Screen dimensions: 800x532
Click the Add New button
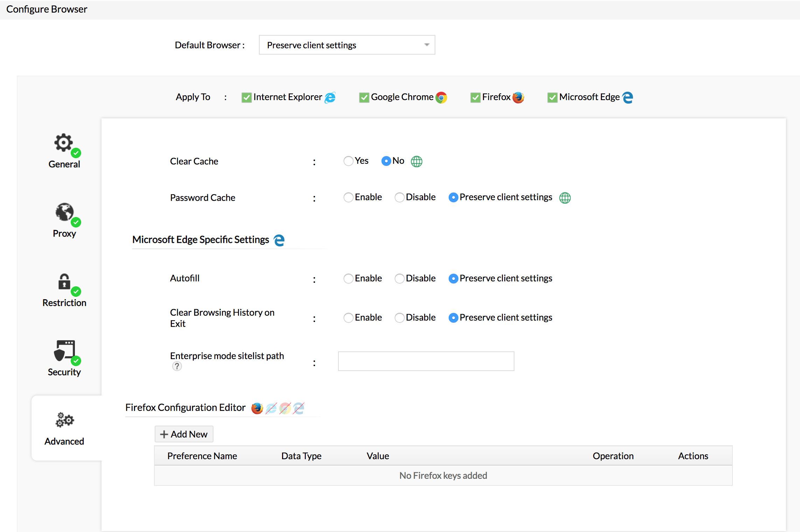184,434
